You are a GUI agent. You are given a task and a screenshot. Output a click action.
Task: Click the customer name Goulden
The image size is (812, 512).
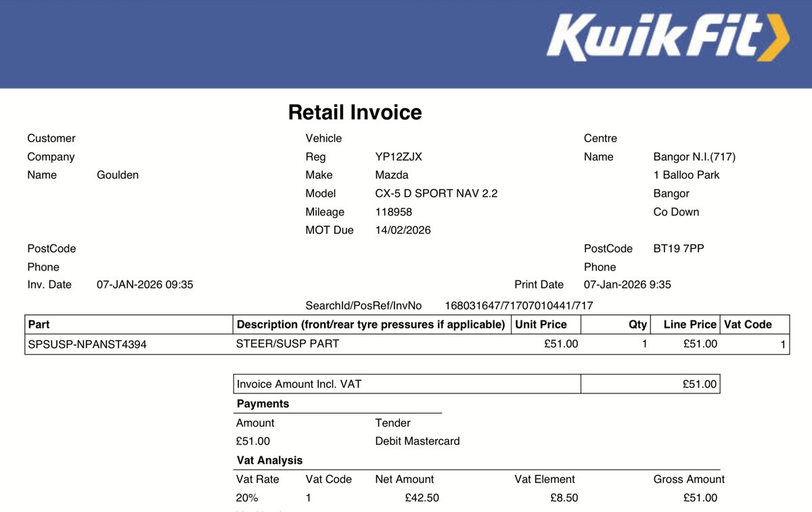click(118, 175)
